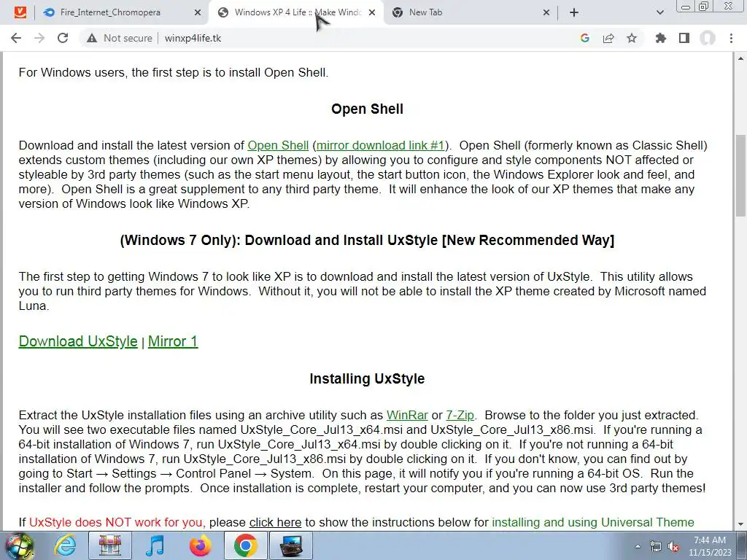The width and height of the screenshot is (747, 560).
Task: Open mirror download link #1
Action: (x=380, y=145)
